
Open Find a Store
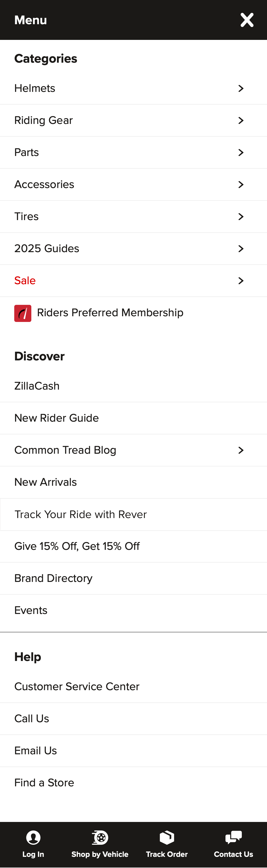(44, 783)
